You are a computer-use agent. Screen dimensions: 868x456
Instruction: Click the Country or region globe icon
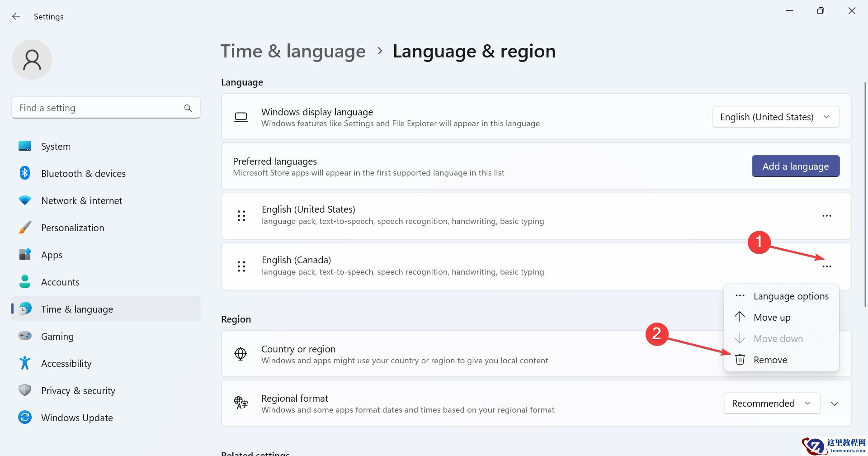pyautogui.click(x=241, y=354)
